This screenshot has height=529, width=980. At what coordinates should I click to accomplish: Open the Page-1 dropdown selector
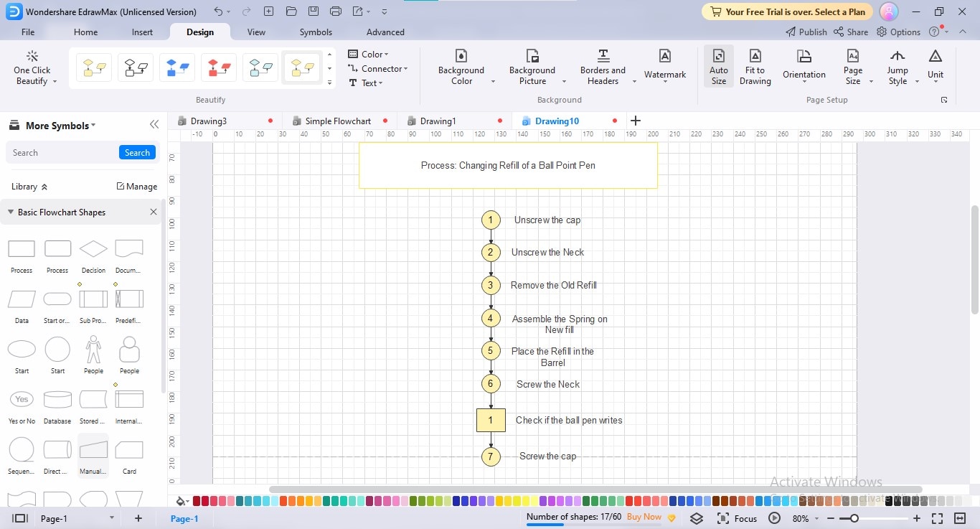[x=77, y=518]
